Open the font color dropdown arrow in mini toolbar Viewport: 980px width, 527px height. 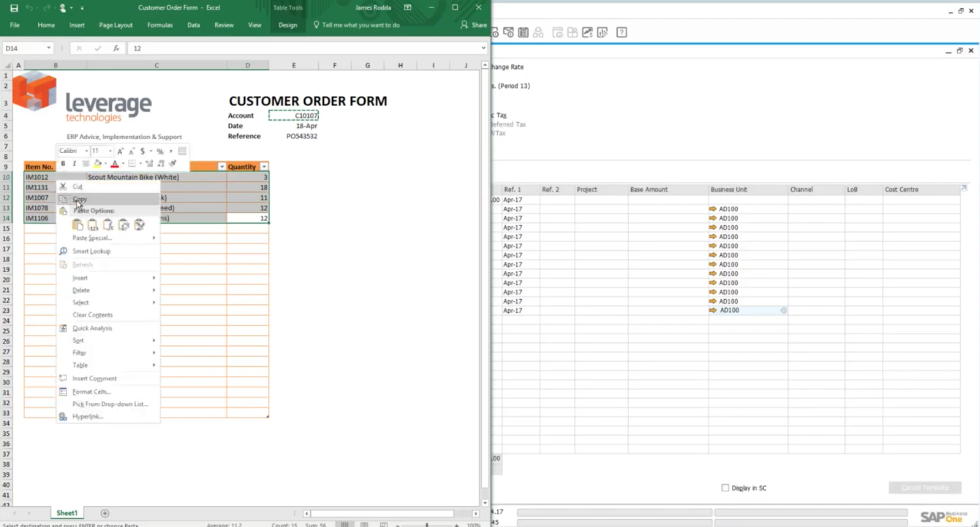(123, 164)
